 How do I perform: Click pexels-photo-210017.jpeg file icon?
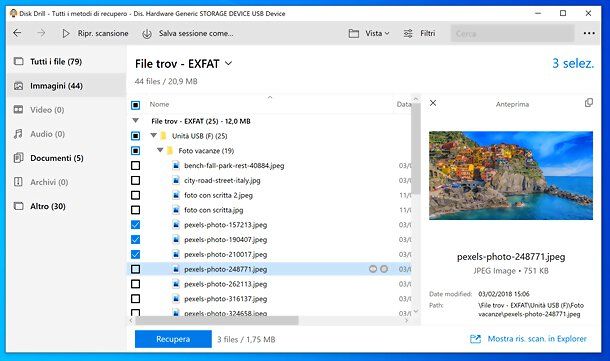(x=176, y=254)
